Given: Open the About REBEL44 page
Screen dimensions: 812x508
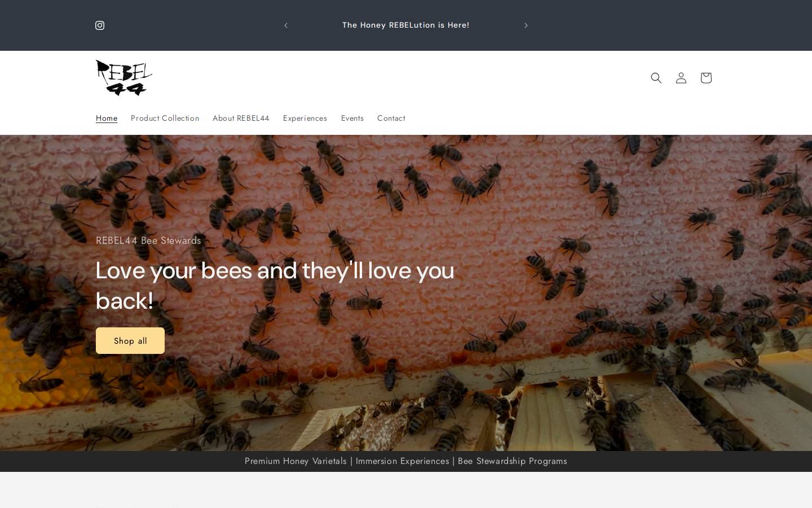Looking at the screenshot, I should [241, 118].
